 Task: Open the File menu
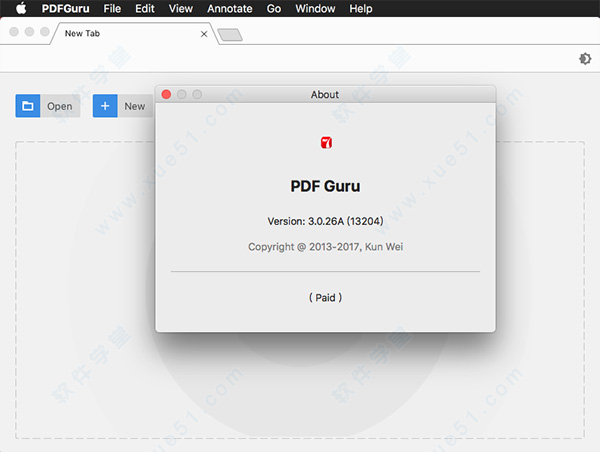pos(112,8)
